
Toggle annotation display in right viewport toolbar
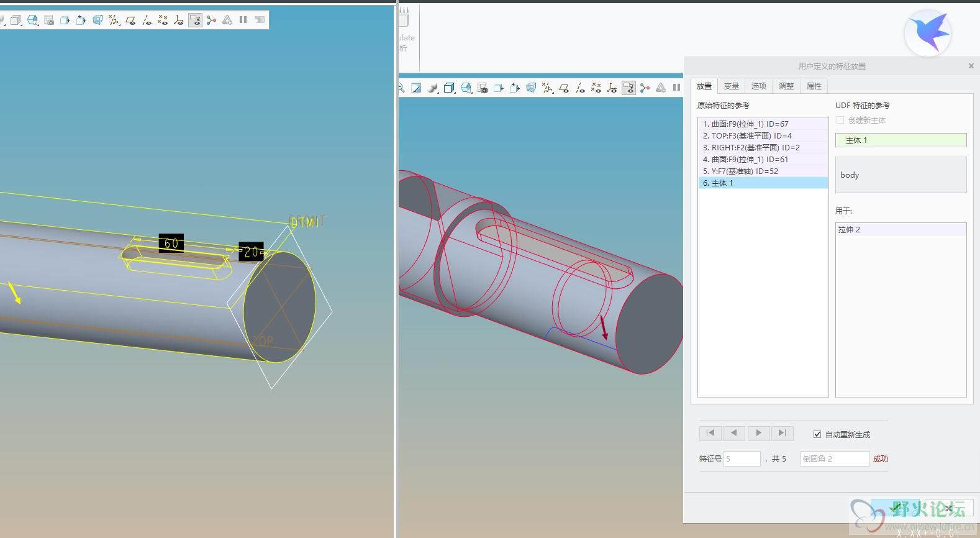point(628,88)
